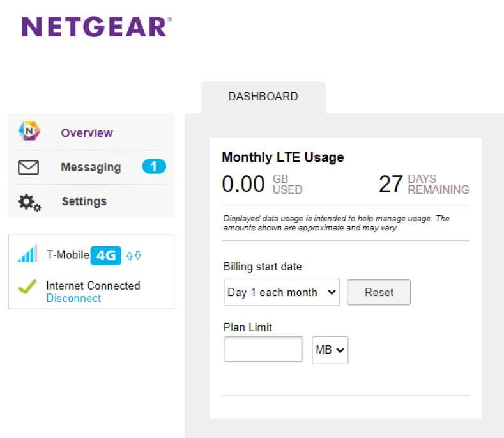Focus the Plan Limit input field
Screen dimensions: 504x438
coord(263,349)
